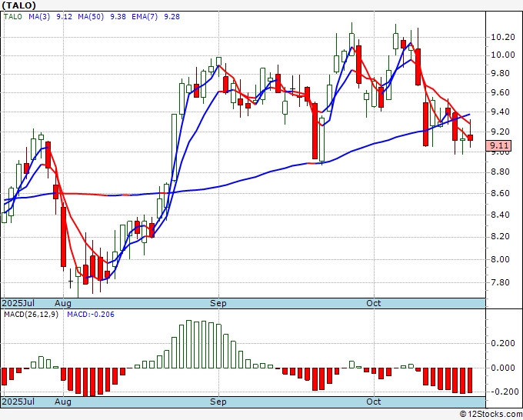The image size is (523, 420).
Task: Click the MA(3) value 9.12
Action: click(x=64, y=17)
